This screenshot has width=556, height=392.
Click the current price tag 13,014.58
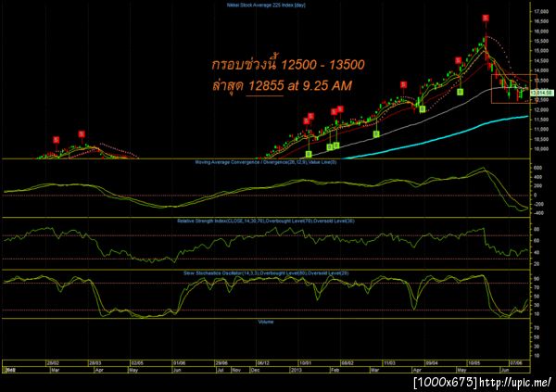coord(542,93)
